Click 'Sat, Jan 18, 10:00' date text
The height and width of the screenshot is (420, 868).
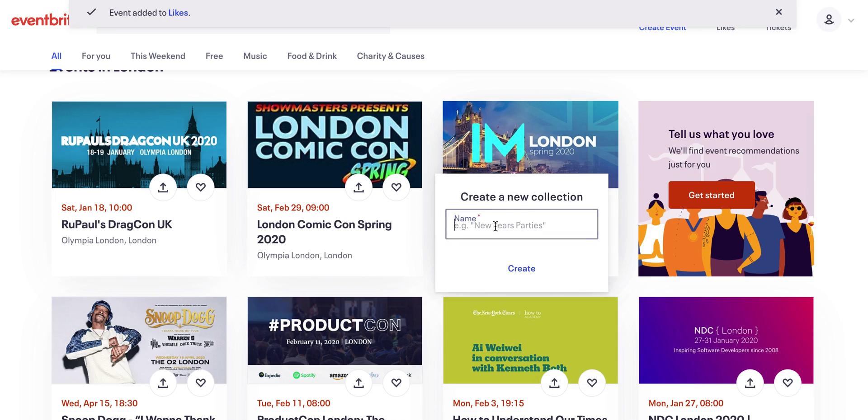pyautogui.click(x=97, y=208)
